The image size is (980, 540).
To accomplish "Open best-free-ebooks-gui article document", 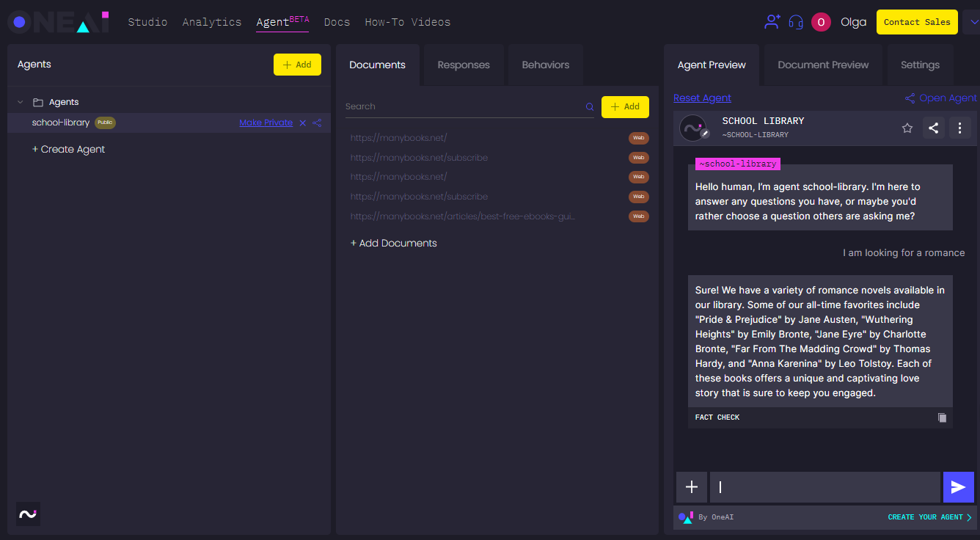I will point(463,216).
